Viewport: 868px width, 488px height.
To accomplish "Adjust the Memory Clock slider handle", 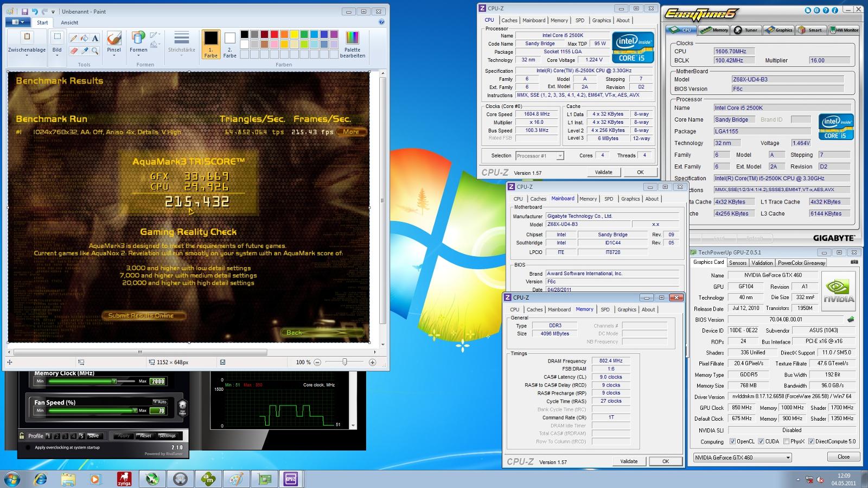I will click(114, 381).
